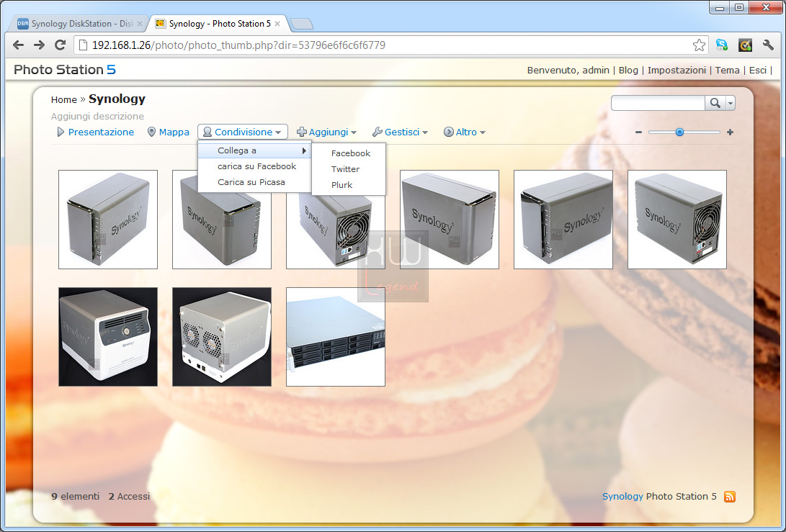
Task: Open a new browser tab
Action: pyautogui.click(x=301, y=24)
